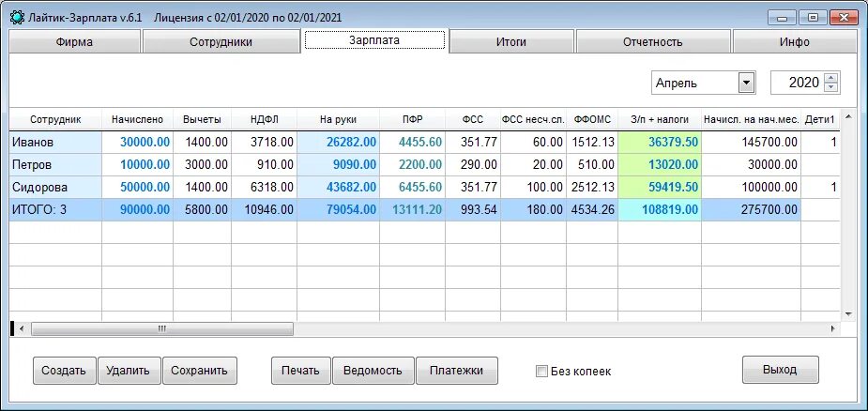This screenshot has width=868, height=411.
Task: Click Петров's ФСС value 290.00
Action: 473,165
